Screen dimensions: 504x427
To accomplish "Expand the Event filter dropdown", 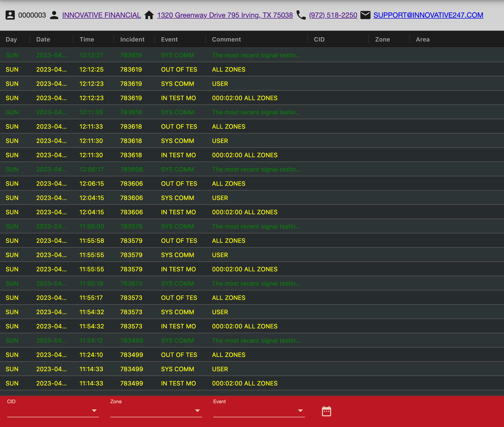I will [x=259, y=410].
